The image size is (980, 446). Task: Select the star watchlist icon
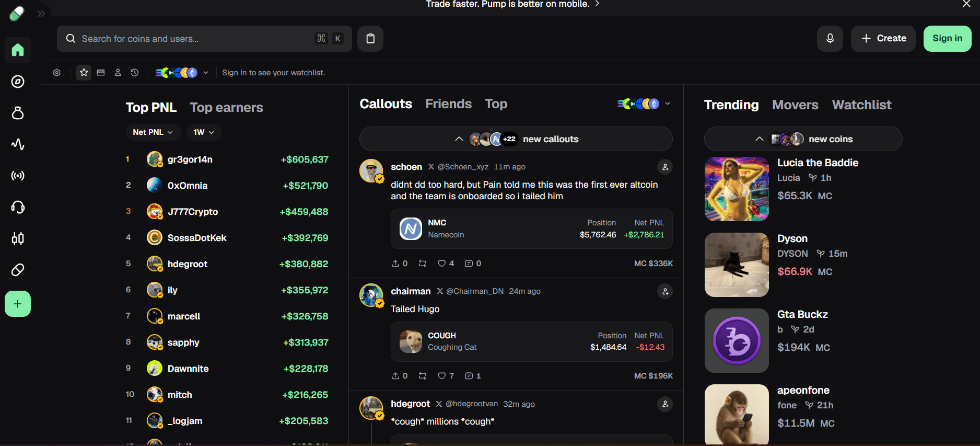[84, 73]
